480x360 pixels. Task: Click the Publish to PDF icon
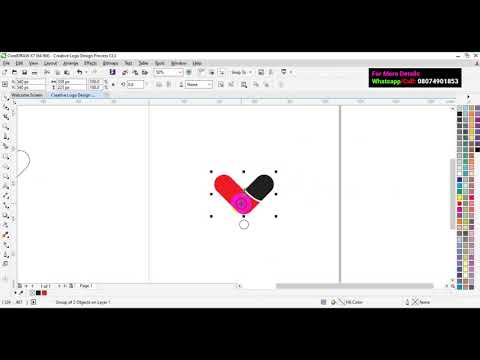tap(145, 72)
